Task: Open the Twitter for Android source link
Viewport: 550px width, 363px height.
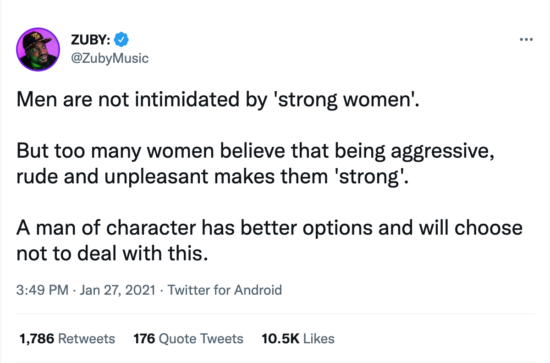Action: pos(224,290)
